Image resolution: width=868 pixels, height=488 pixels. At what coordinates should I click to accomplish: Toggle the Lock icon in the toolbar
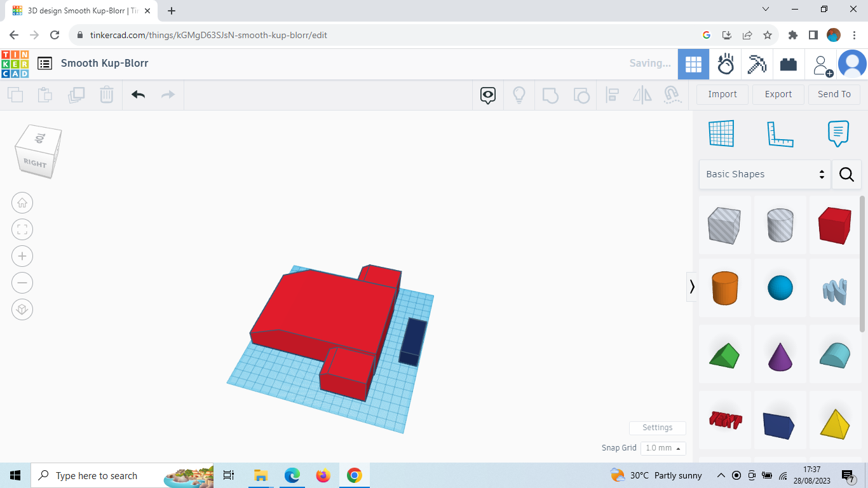coord(672,94)
